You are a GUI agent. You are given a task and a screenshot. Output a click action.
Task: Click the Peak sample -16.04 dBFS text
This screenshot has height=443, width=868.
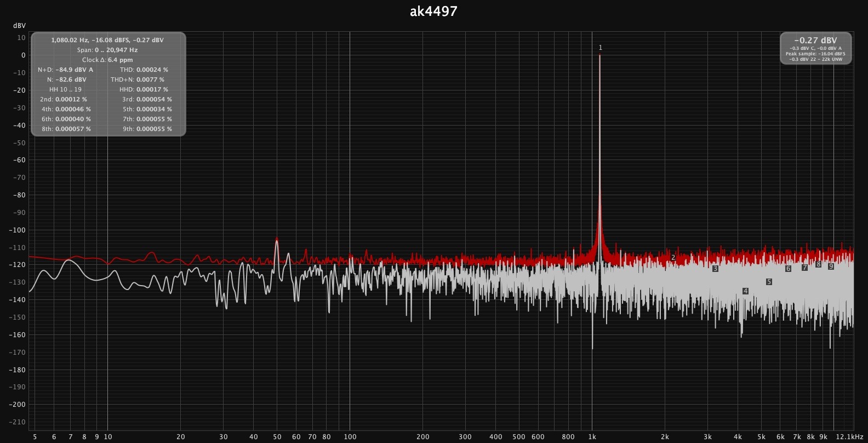pyautogui.click(x=815, y=54)
